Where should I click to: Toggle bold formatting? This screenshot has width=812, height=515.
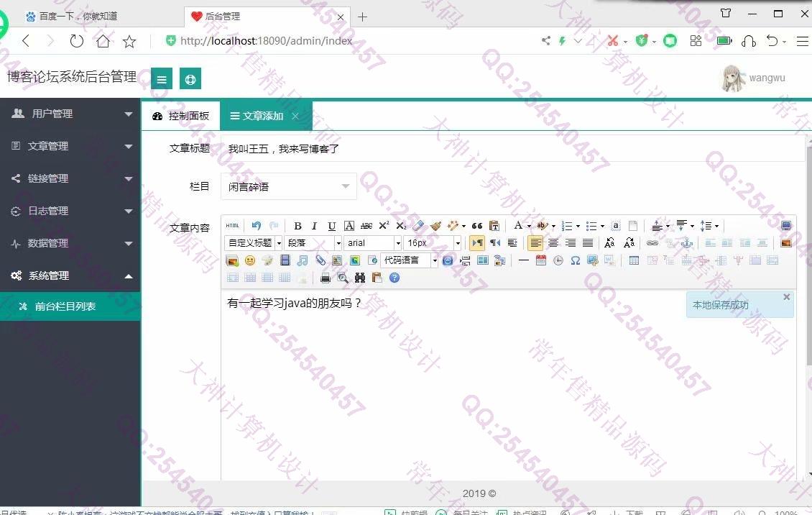(297, 225)
